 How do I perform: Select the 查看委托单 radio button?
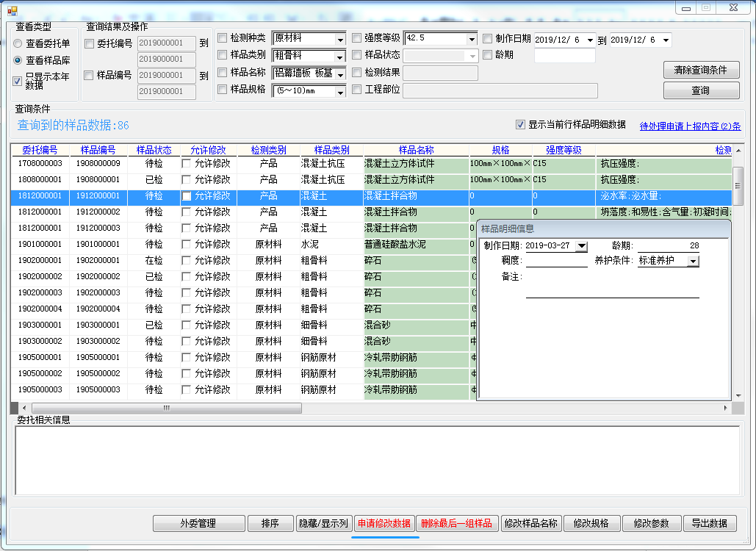point(18,44)
